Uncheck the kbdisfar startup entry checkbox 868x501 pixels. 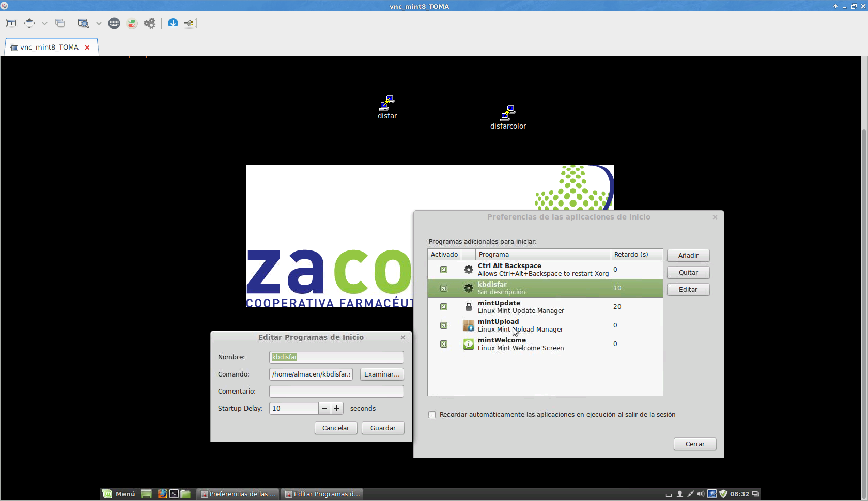point(444,288)
